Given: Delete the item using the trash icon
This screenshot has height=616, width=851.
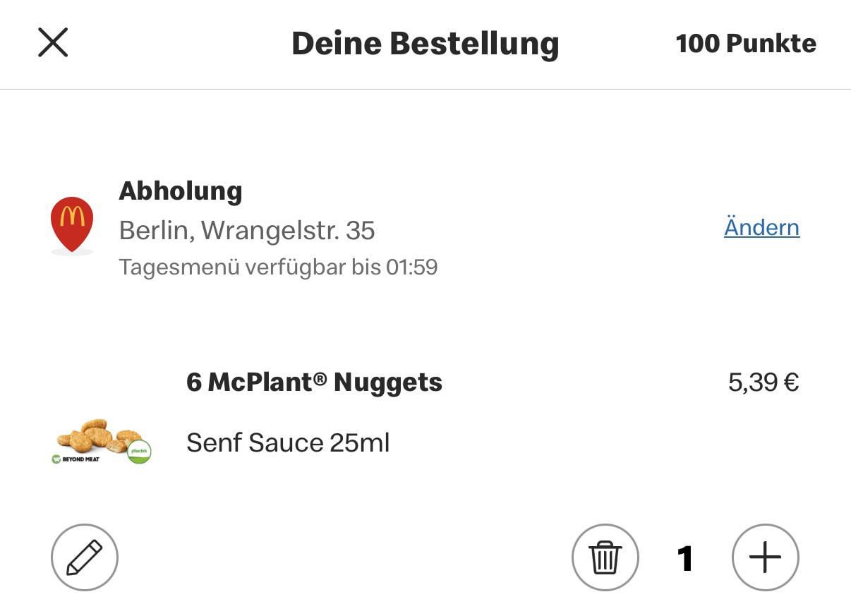Looking at the screenshot, I should click(605, 557).
